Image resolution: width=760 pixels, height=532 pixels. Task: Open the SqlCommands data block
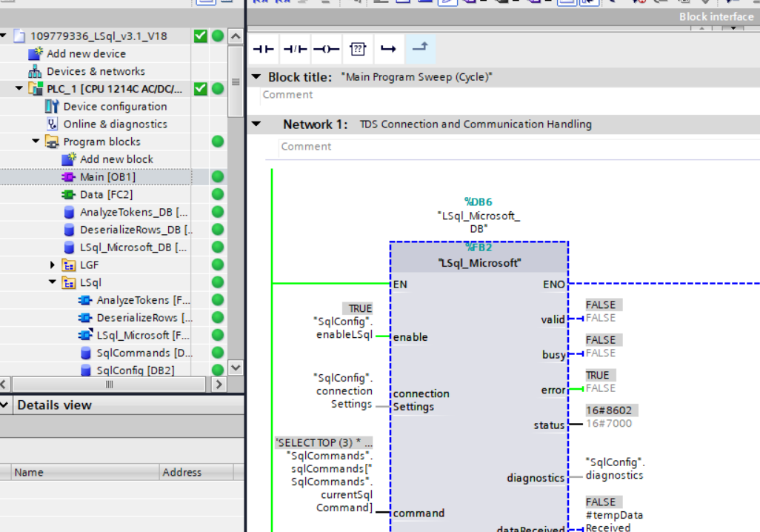click(133, 353)
